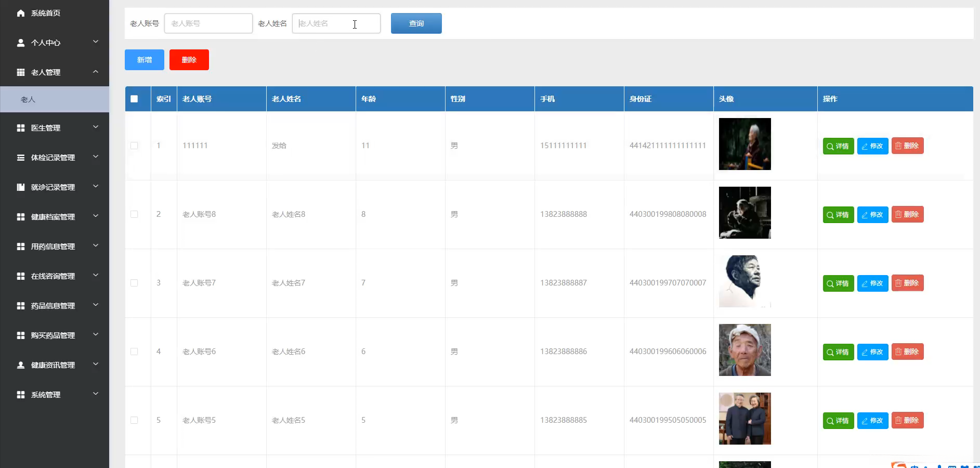This screenshot has height=468, width=980.
Task: Expand the 用药信息管理 chevron
Action: [96, 245]
